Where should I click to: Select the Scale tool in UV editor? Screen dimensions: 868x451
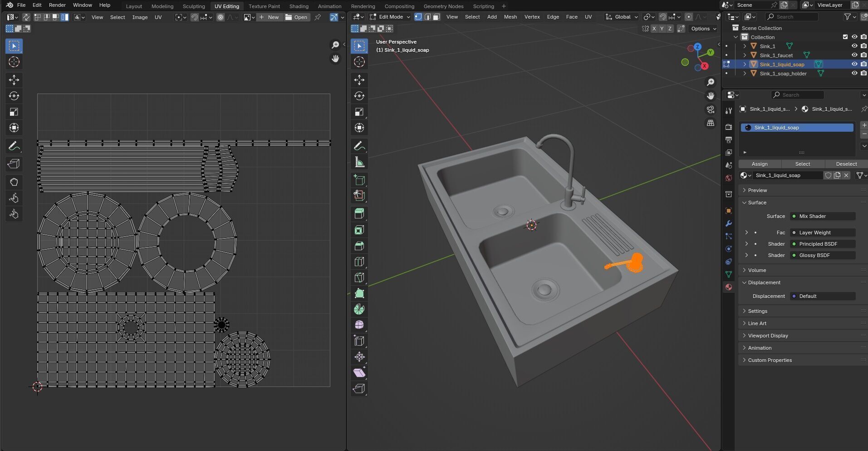pyautogui.click(x=14, y=112)
